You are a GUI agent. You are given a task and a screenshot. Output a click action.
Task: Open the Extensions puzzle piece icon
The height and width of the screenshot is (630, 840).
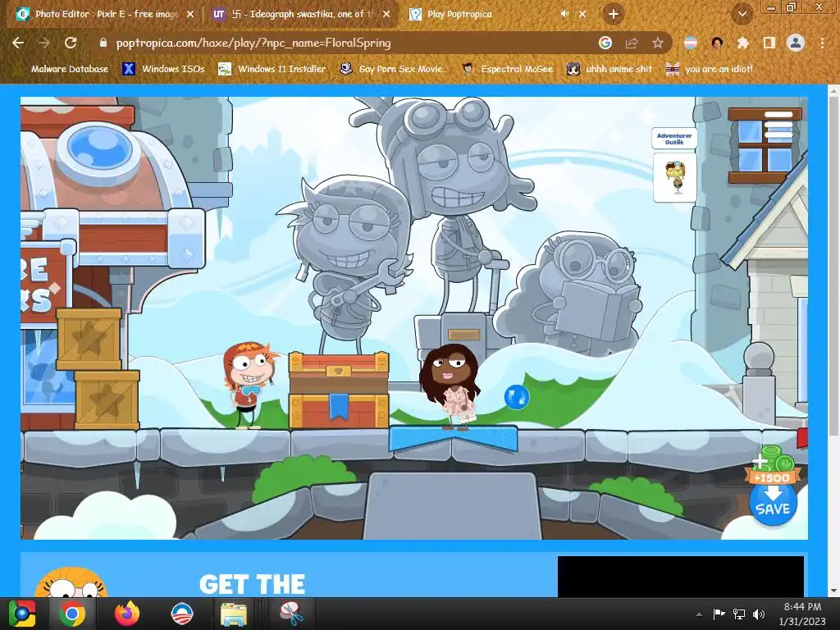pos(743,43)
